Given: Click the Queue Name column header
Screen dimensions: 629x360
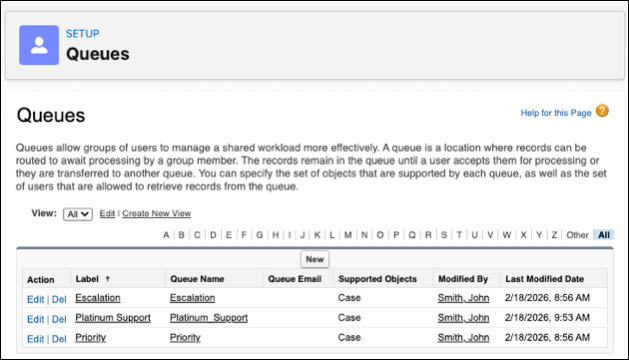Looking at the screenshot, I should [x=197, y=279].
